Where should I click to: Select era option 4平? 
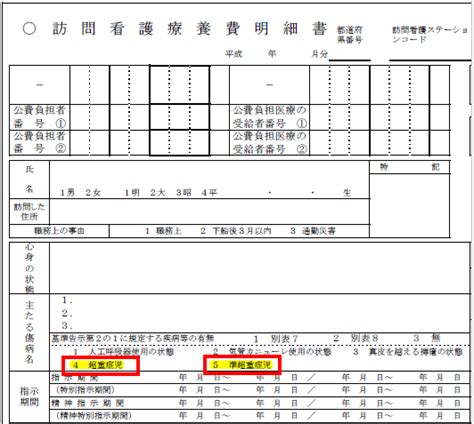[x=209, y=193]
